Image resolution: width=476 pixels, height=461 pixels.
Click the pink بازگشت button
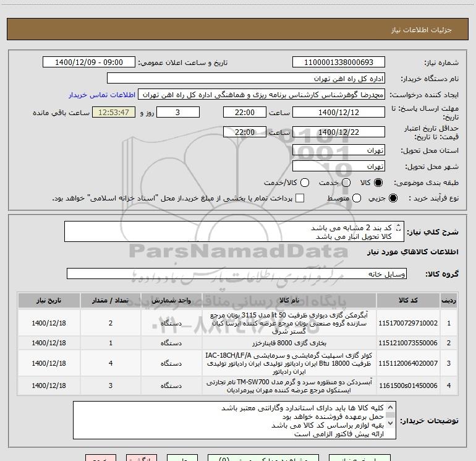pos(142,458)
